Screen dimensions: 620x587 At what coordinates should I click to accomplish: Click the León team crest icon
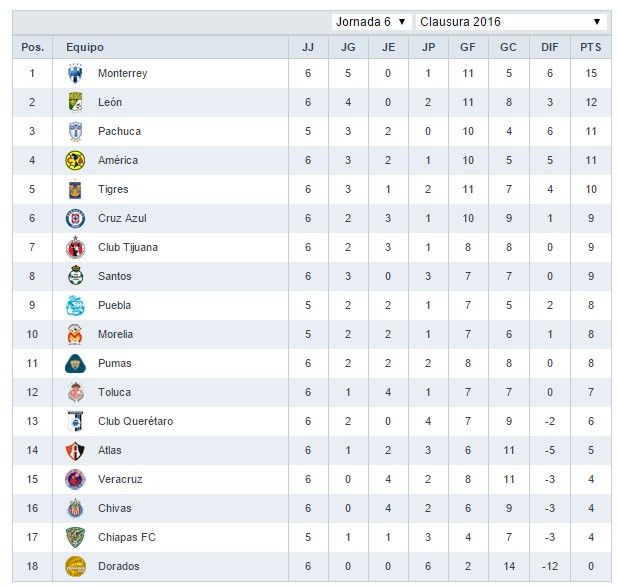tap(75, 102)
